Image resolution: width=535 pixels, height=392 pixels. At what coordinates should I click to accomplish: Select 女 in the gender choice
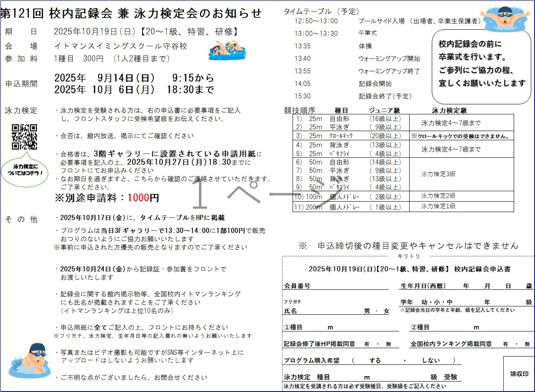386,311
